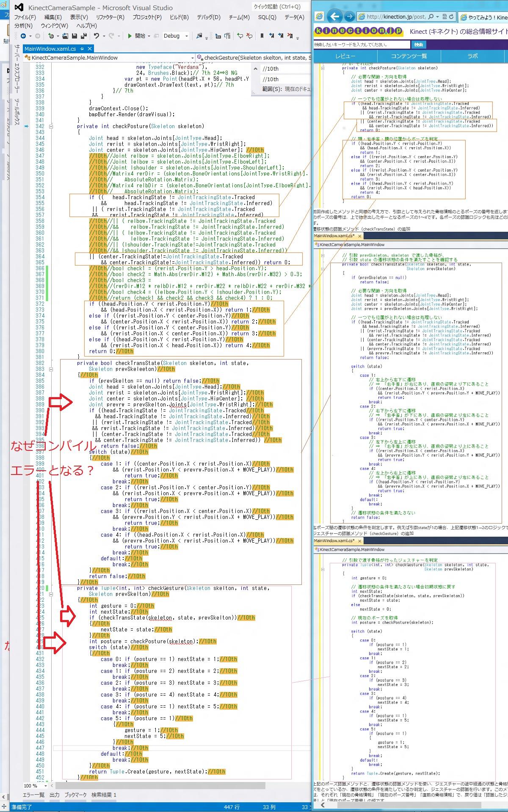Open the Undo history dropdown arrow
508x812 pixels.
pos(104,36)
